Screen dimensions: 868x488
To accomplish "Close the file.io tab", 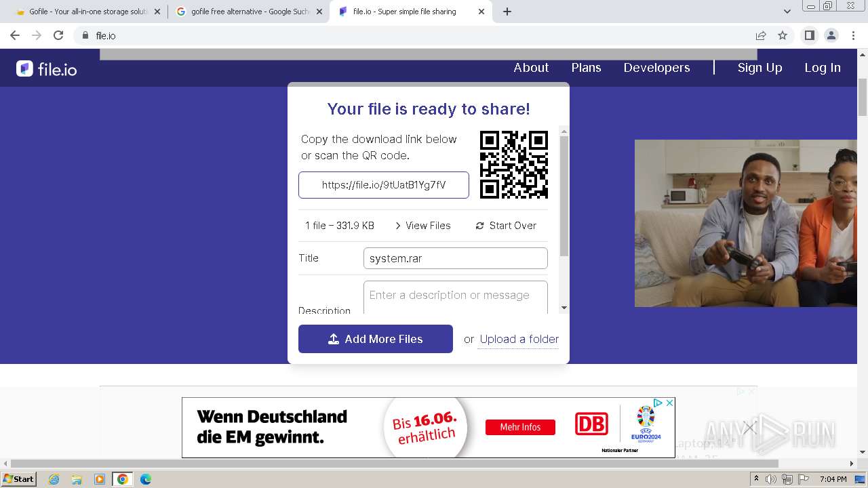I will click(x=481, y=12).
